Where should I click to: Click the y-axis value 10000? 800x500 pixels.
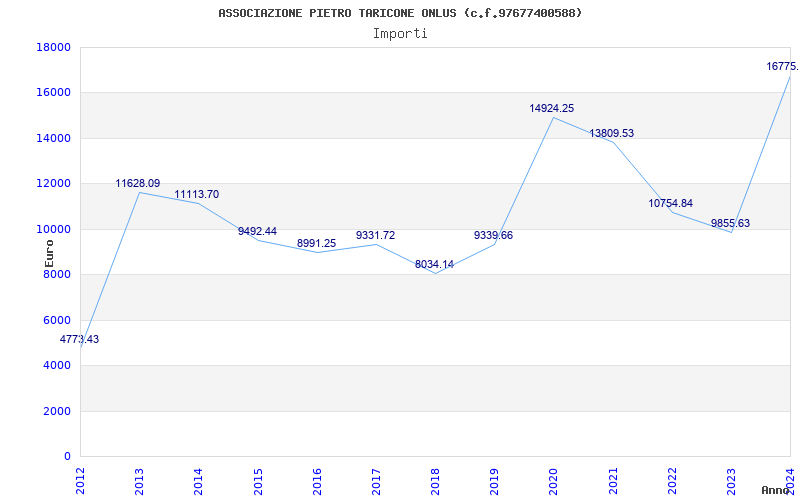(54, 229)
